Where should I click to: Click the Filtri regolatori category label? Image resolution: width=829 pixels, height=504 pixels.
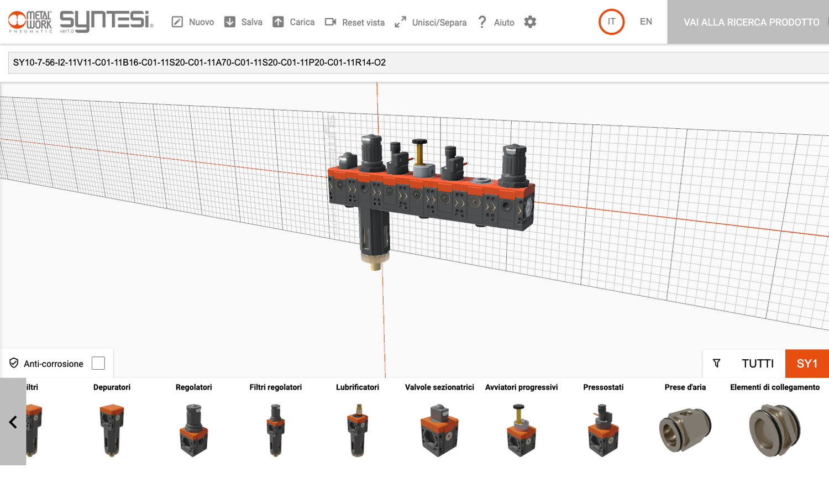tap(275, 387)
